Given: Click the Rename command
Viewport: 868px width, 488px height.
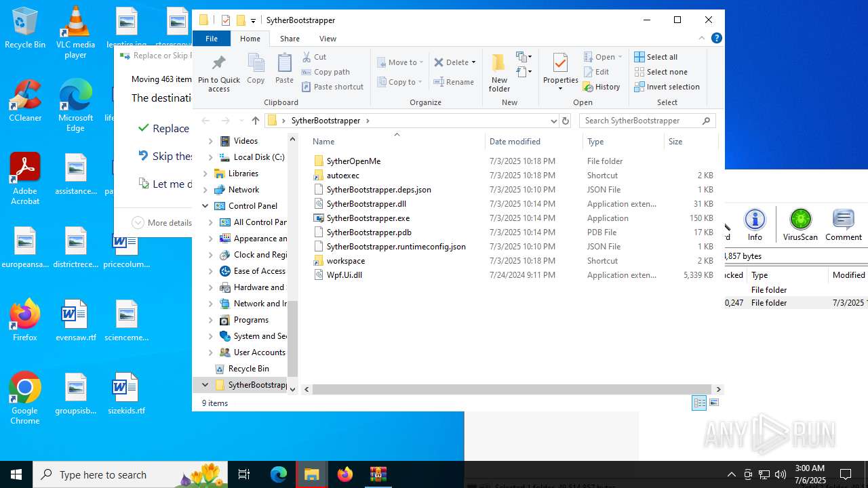Looking at the screenshot, I should pyautogui.click(x=454, y=82).
